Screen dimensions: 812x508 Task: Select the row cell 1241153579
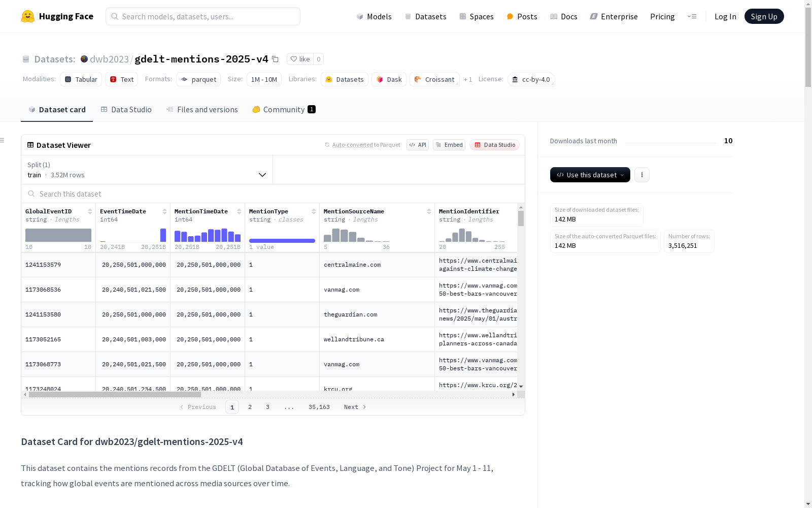tap(58, 265)
